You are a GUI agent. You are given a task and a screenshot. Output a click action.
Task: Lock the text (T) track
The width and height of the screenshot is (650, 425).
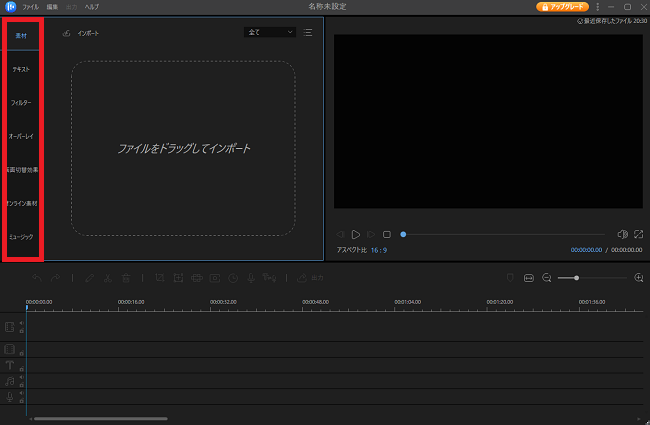coord(22,369)
